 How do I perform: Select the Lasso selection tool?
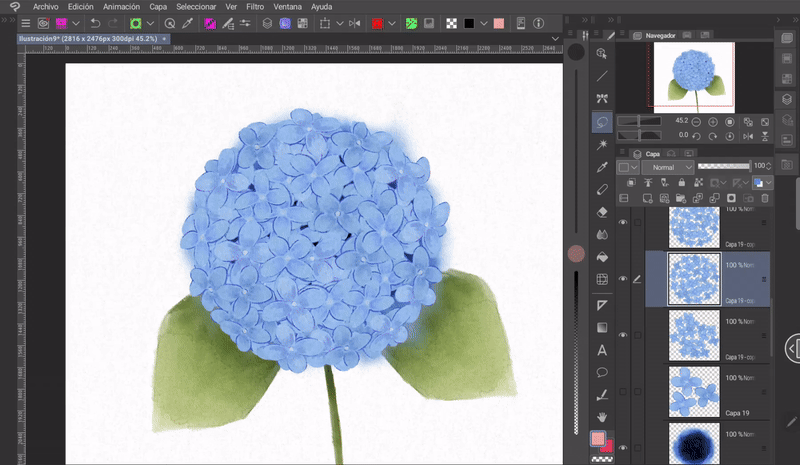pos(602,122)
